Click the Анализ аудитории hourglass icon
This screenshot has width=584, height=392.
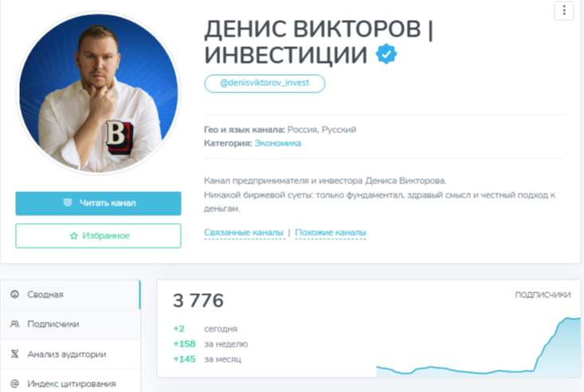(x=15, y=354)
